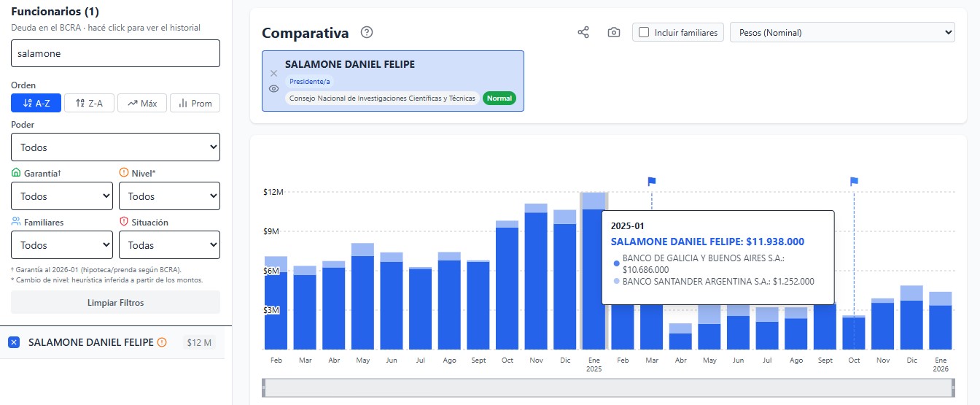Click the flag marker above March
This screenshot has width=980, height=405.
[652, 181]
